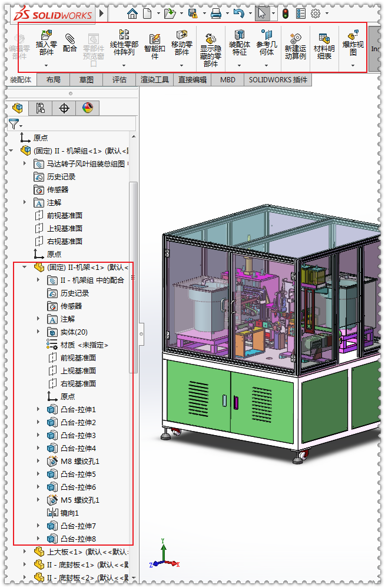Image resolution: width=385 pixels, height=588 pixels.
Task: Open the SOLIDWORKS 插件 tab
Action: click(x=278, y=80)
